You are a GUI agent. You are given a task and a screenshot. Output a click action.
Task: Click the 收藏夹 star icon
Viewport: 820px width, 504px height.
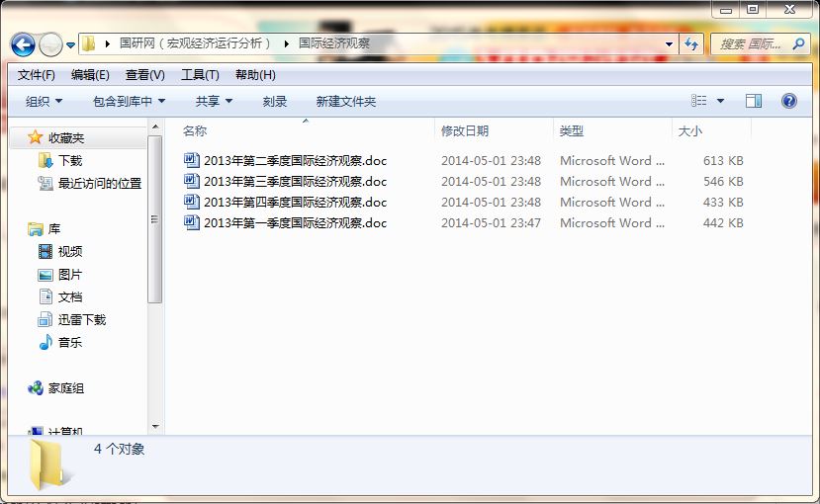[35, 137]
